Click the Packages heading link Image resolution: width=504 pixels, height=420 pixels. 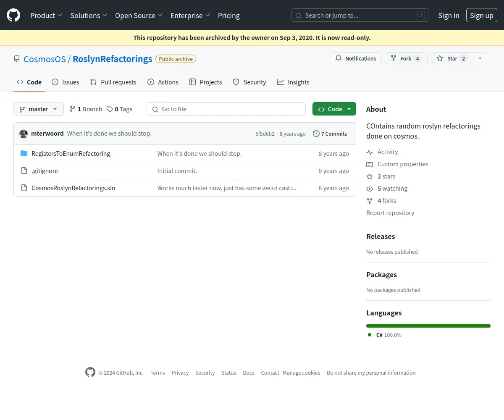(x=381, y=275)
